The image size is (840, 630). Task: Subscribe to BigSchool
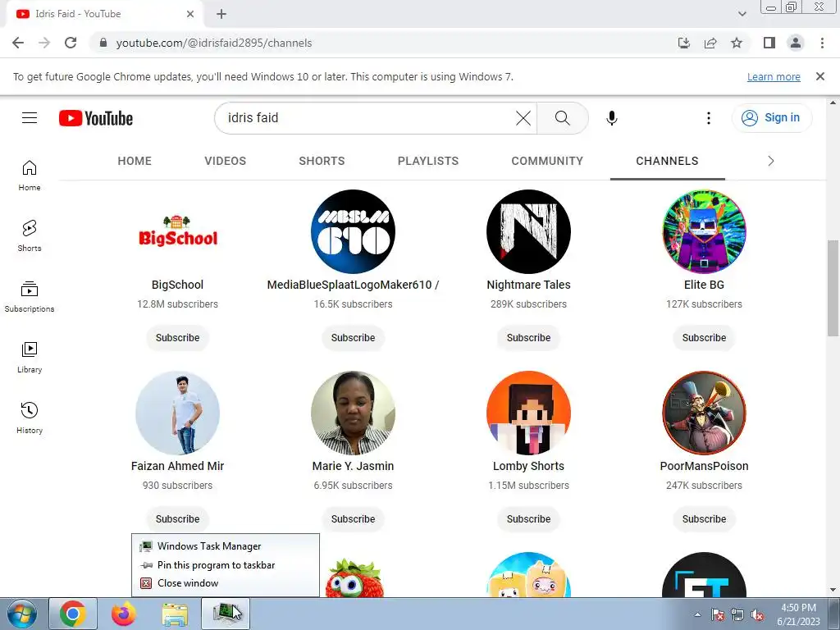(177, 337)
